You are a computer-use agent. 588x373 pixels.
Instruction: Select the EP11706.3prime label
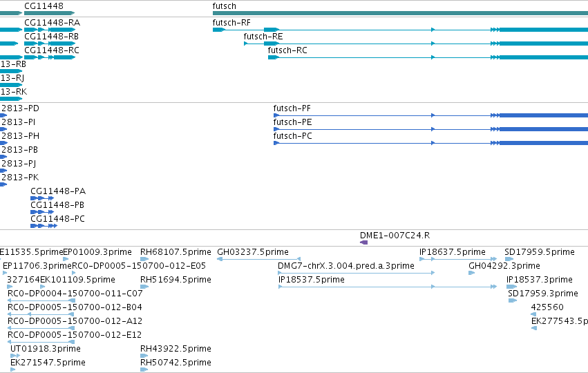tap(37, 266)
